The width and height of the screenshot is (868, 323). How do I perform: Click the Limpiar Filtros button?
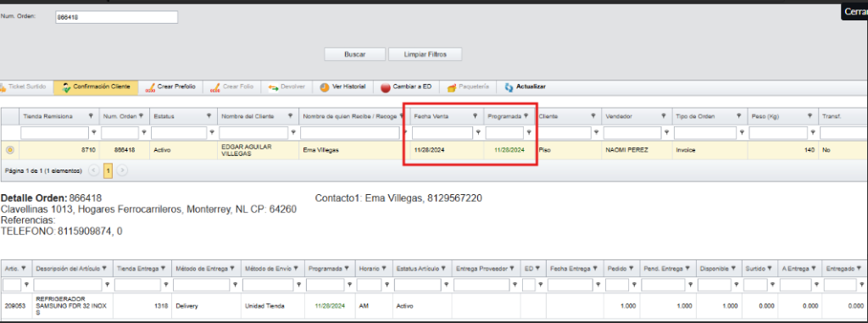click(426, 54)
